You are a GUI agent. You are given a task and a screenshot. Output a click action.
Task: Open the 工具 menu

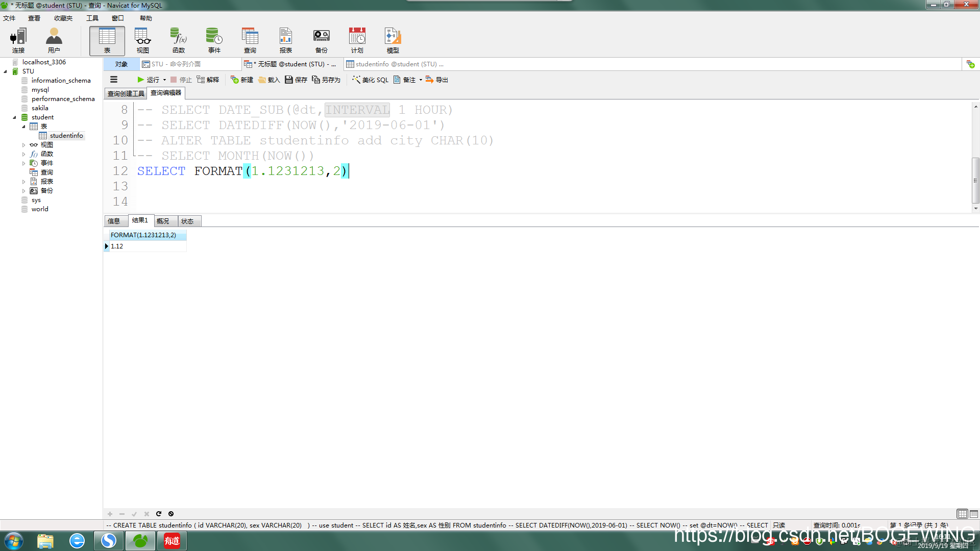point(92,18)
